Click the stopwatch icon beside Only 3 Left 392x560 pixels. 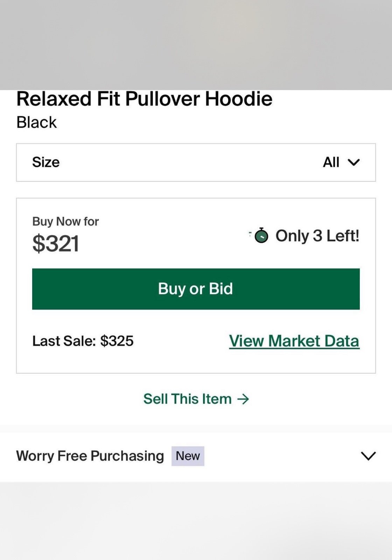tap(261, 235)
